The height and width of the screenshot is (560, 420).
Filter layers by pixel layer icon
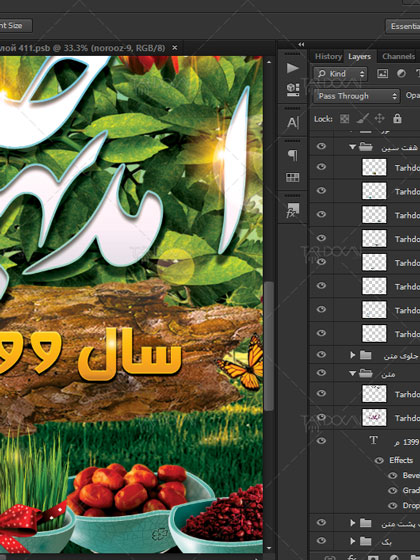382,74
